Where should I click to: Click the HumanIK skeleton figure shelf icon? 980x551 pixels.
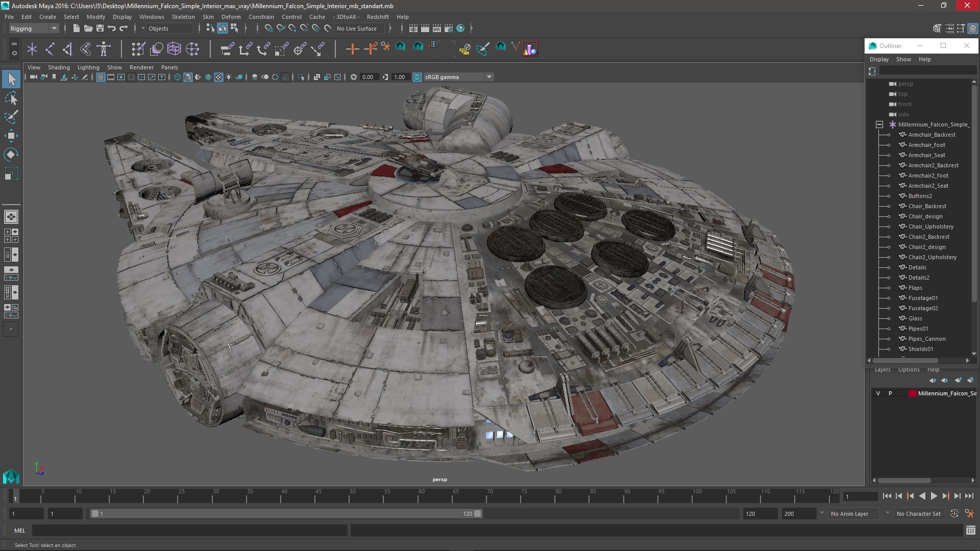[x=104, y=49]
